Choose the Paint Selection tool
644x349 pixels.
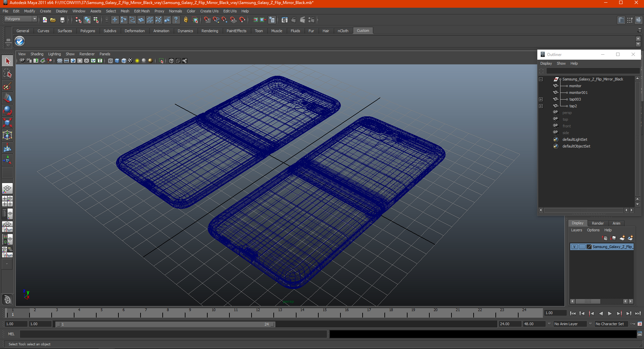pos(7,86)
